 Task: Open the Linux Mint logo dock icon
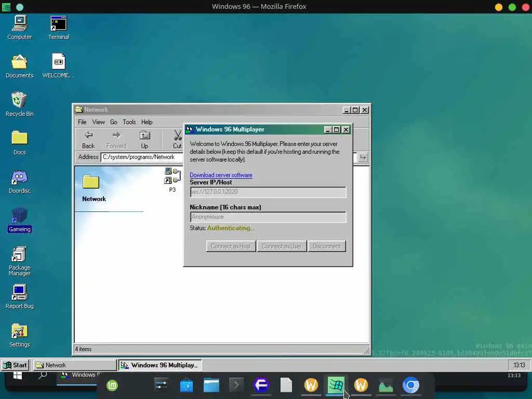pos(112,385)
